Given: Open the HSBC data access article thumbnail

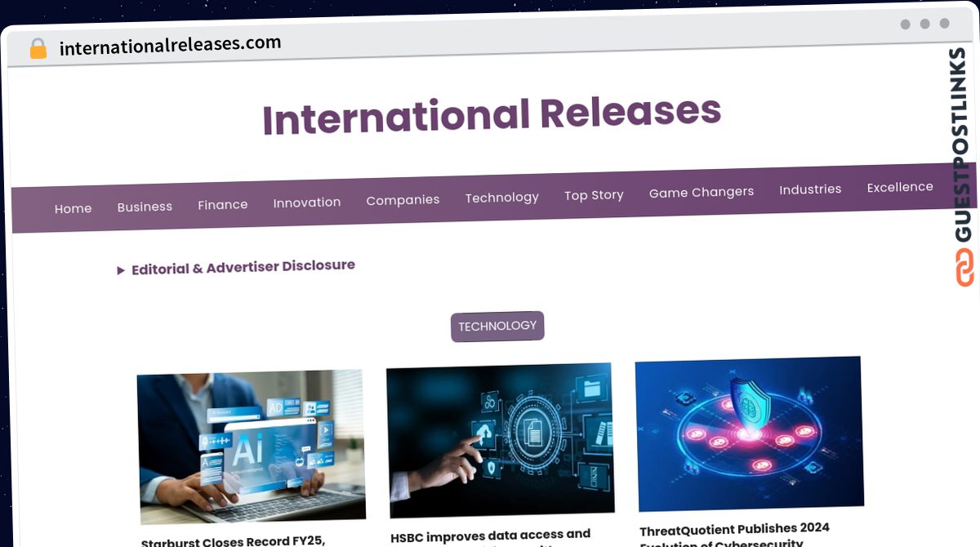Looking at the screenshot, I should 500,440.
